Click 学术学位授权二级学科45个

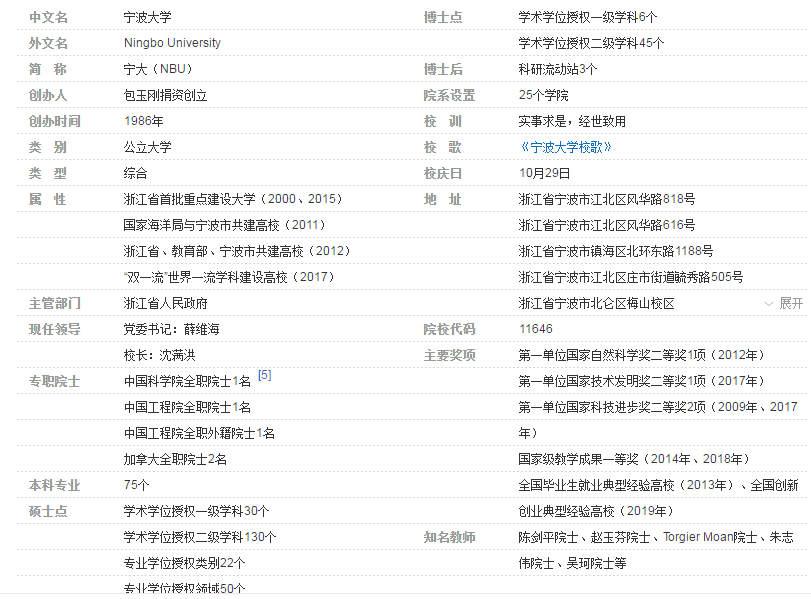pos(592,43)
